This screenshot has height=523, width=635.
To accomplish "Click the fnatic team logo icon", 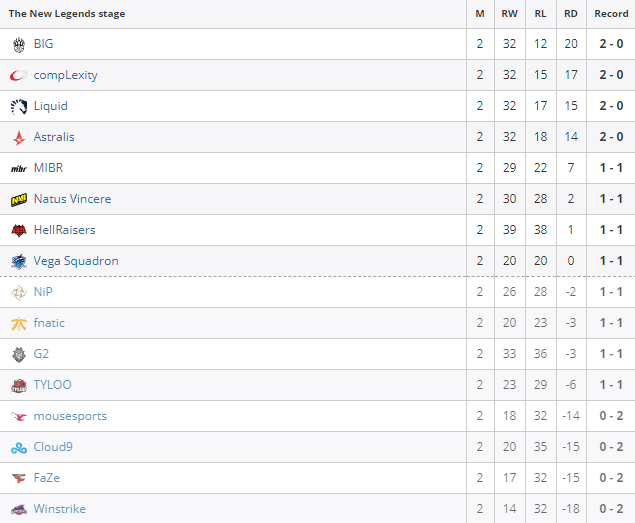I will click(x=19, y=323).
